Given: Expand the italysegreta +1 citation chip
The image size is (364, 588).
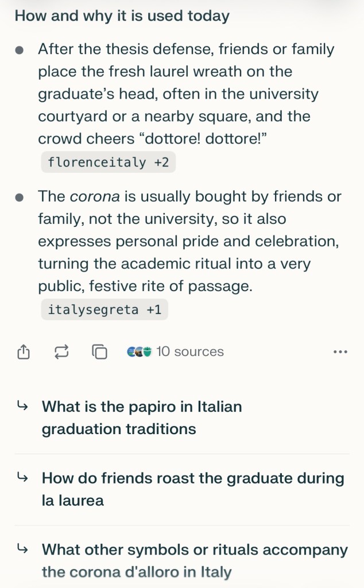Looking at the screenshot, I should click(x=104, y=310).
